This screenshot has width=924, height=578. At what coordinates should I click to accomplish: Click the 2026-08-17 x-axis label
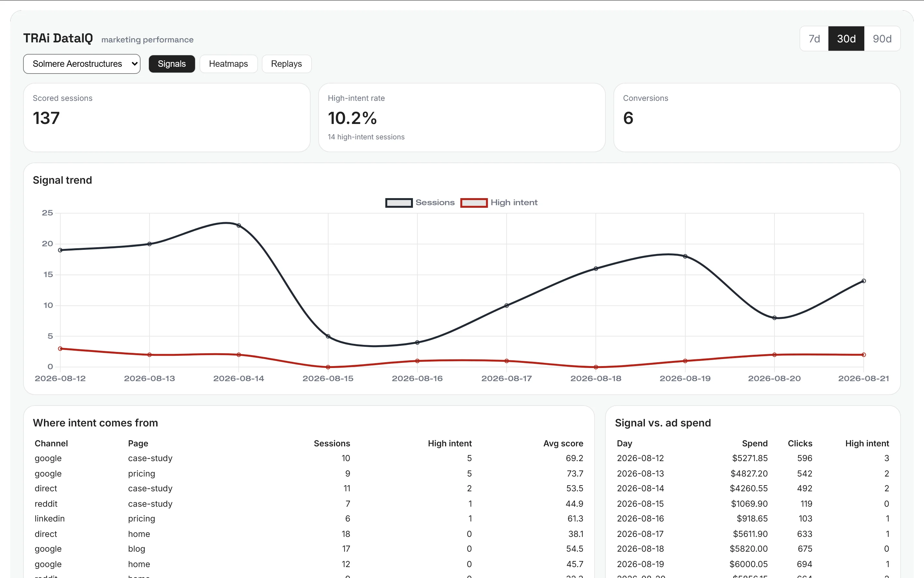click(506, 379)
